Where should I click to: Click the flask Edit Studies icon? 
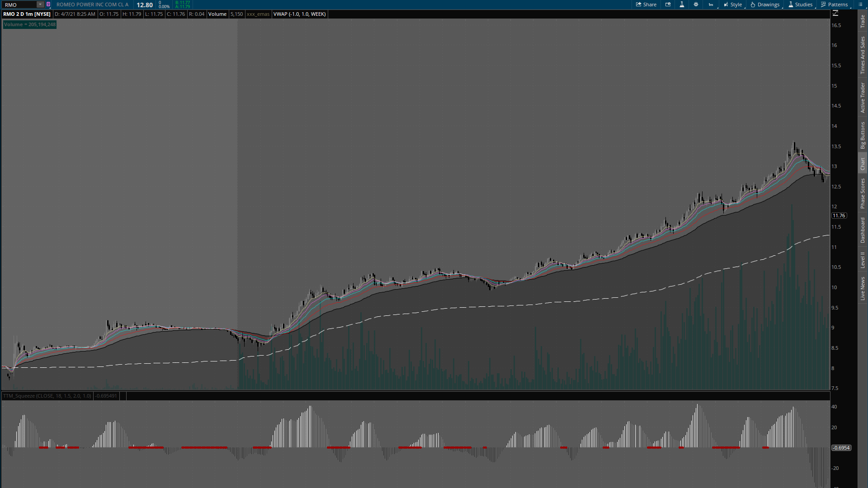[x=682, y=5]
